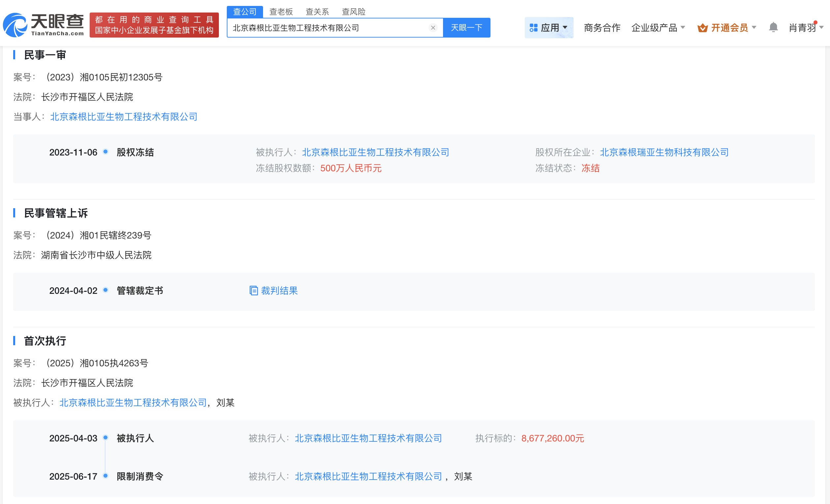Open 被执行人 company link in 股权冻结 row
Viewport: 830px width, 504px height.
375,152
